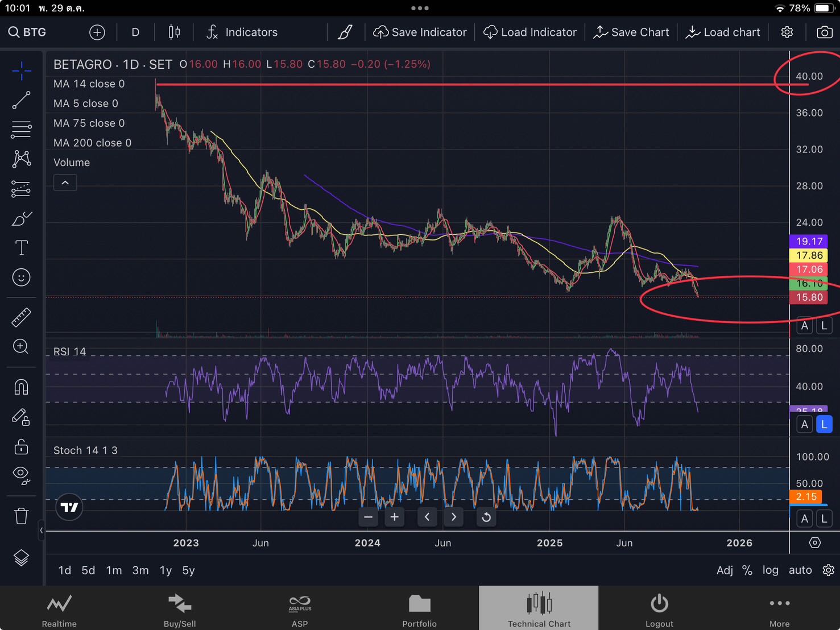Image resolution: width=840 pixels, height=630 pixels.
Task: Pick the brush tool in left sidebar
Action: 21,218
